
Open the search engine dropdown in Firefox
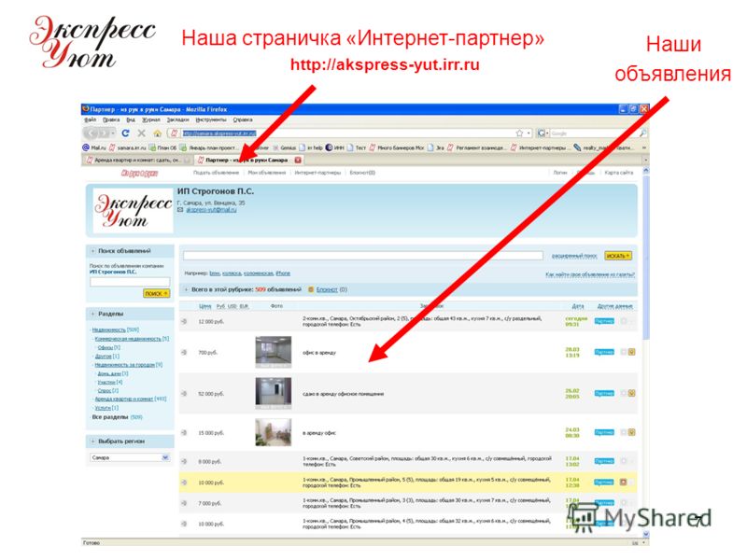click(543, 133)
